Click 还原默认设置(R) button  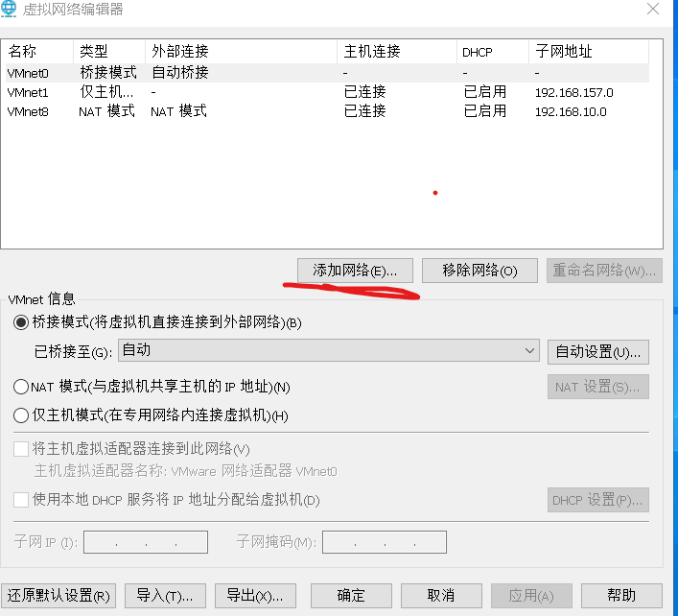(58, 596)
